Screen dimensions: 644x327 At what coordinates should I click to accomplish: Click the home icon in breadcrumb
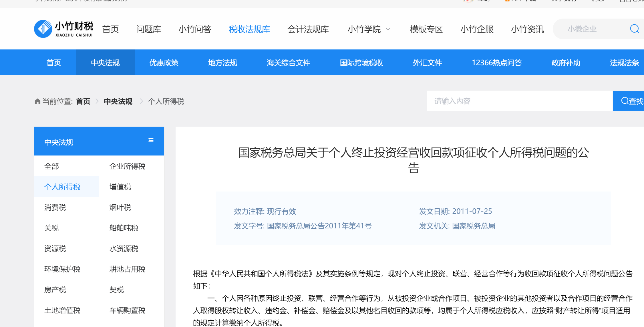click(37, 101)
